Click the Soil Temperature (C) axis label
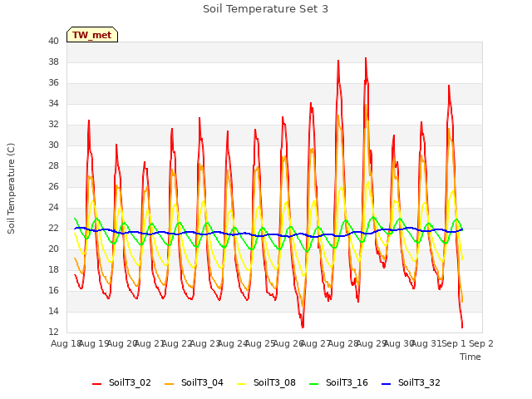The height and width of the screenshot is (399, 532). [11, 189]
